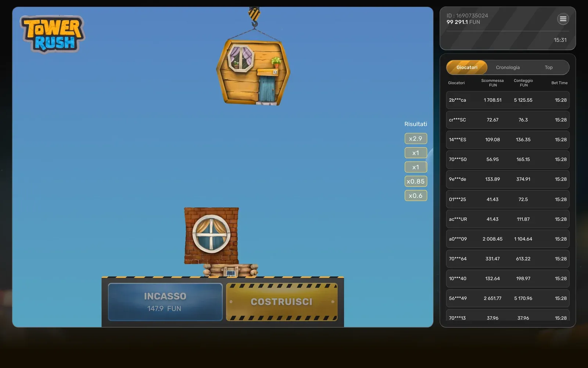Screen dimensions: 588x368
Task: Click the 5 170.96 winnings value
Action: click(x=523, y=298)
